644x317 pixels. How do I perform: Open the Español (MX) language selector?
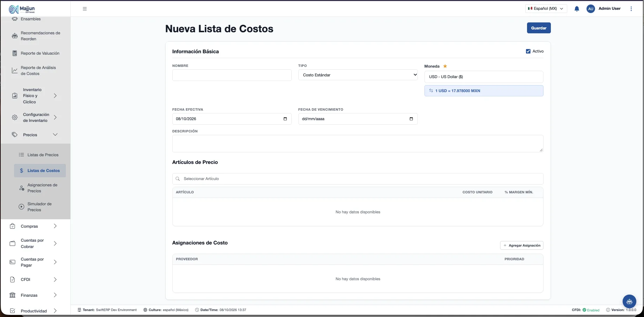546,9
